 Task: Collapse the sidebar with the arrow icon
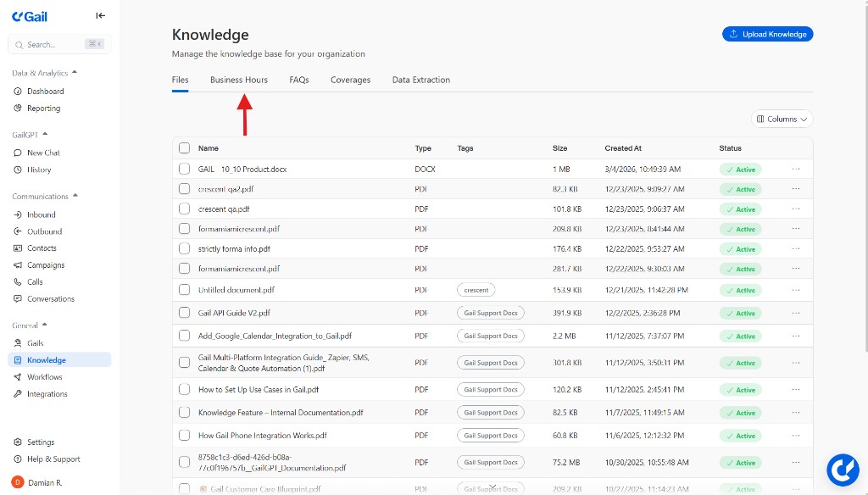coord(100,15)
